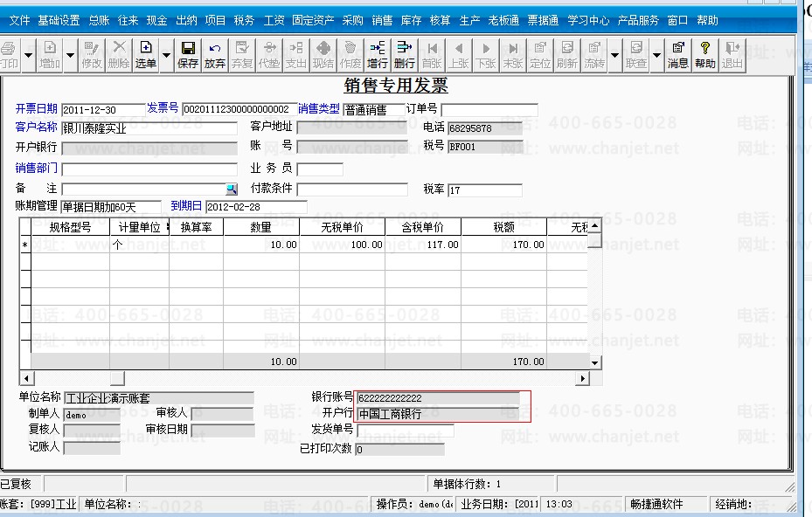Click the table's horizontal scroll right arrow

click(x=583, y=378)
